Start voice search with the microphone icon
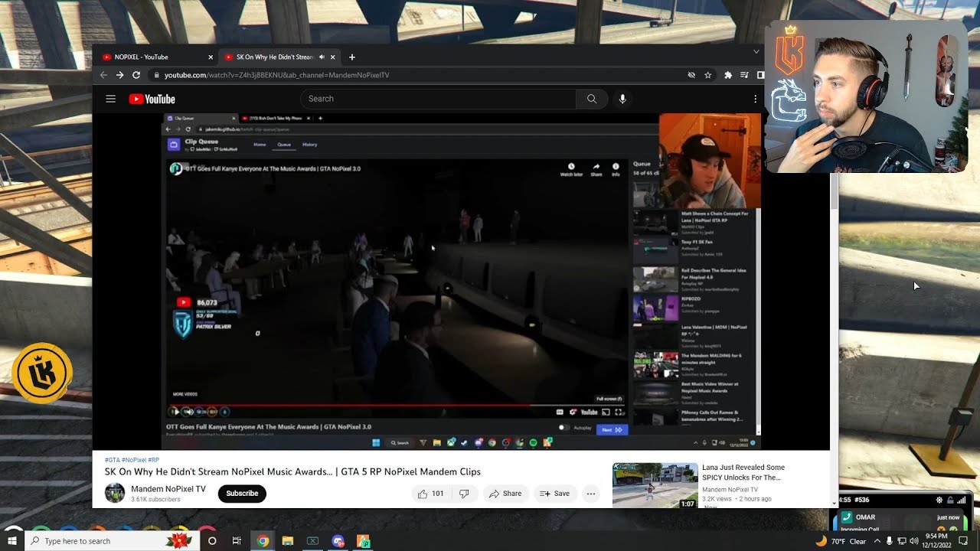This screenshot has width=980, height=551. (x=622, y=99)
